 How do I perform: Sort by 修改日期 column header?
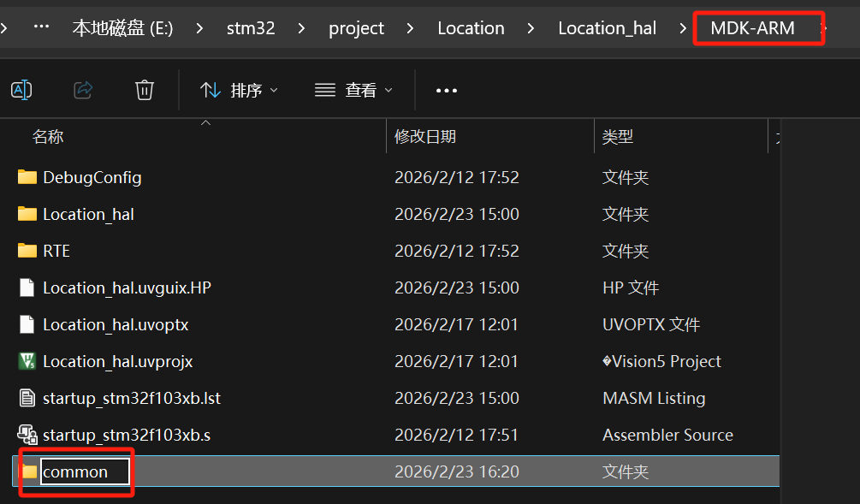point(425,137)
